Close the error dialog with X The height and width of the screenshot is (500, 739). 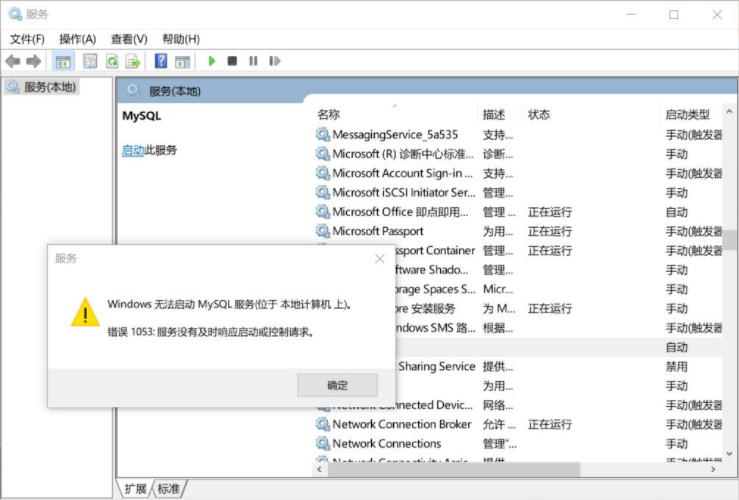(379, 259)
